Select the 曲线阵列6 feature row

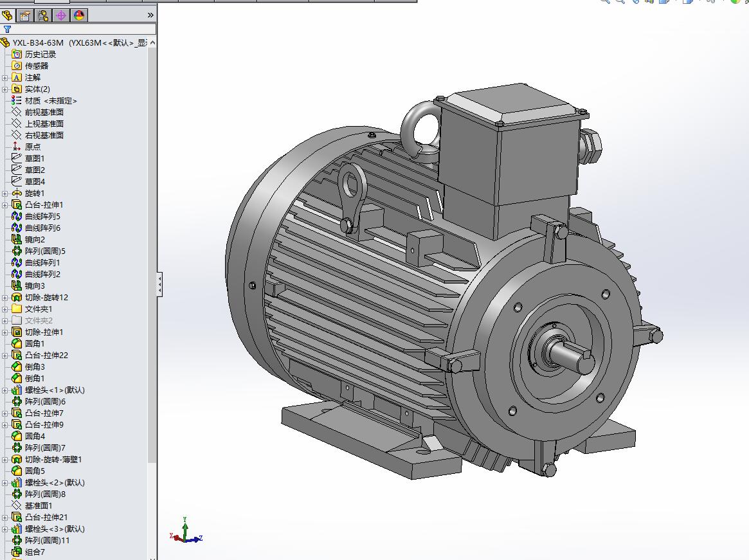tap(36, 228)
